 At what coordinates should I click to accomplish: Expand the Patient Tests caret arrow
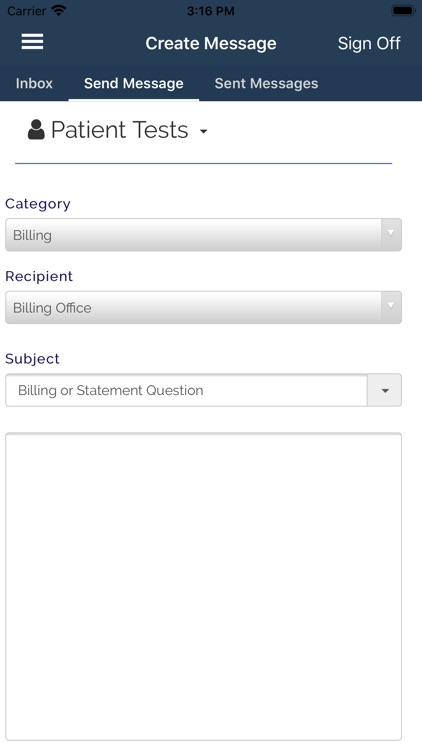tap(203, 131)
